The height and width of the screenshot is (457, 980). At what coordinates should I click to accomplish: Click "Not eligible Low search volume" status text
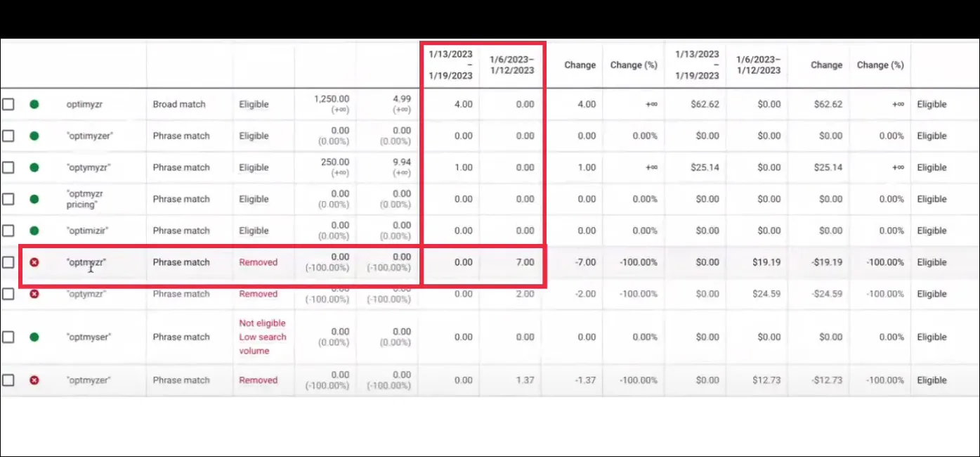[x=262, y=337]
